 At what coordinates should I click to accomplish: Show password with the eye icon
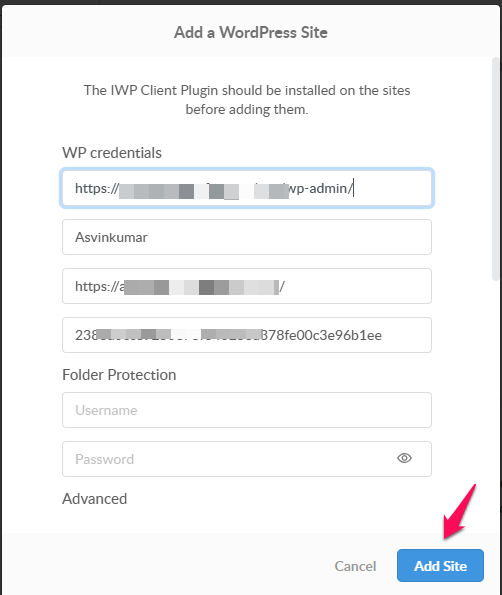(404, 458)
